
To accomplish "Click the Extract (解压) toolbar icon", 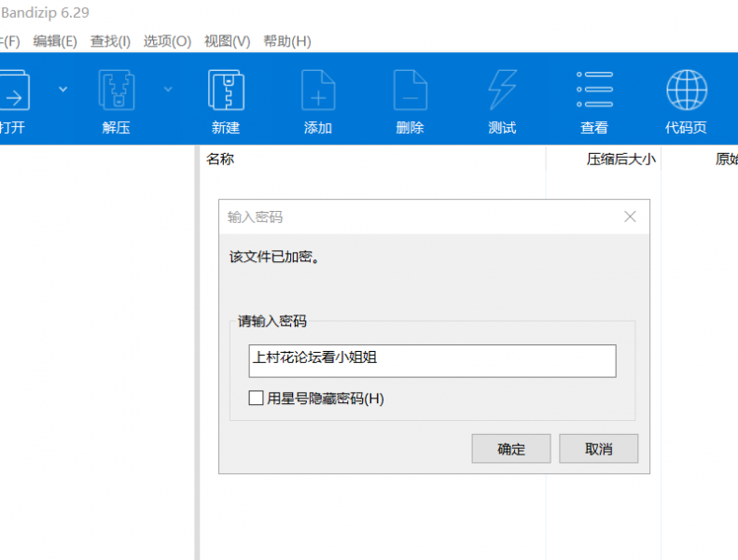I will [117, 91].
